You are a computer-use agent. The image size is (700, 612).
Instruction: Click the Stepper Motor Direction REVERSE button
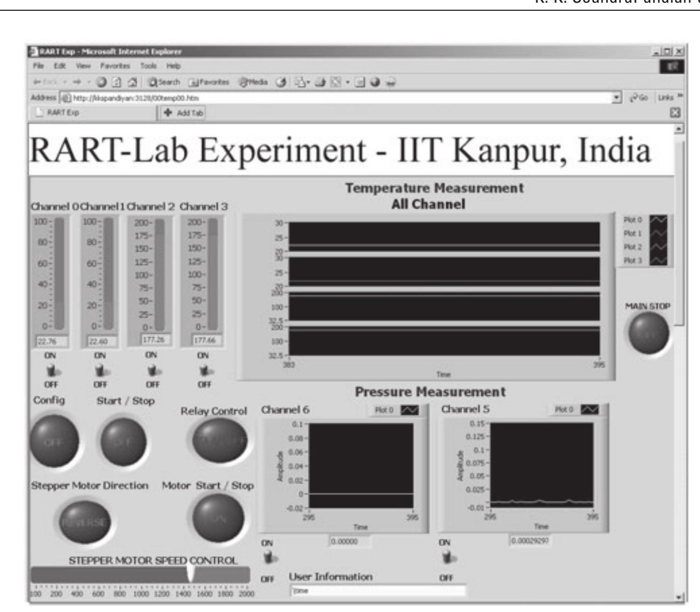pyautogui.click(x=84, y=522)
